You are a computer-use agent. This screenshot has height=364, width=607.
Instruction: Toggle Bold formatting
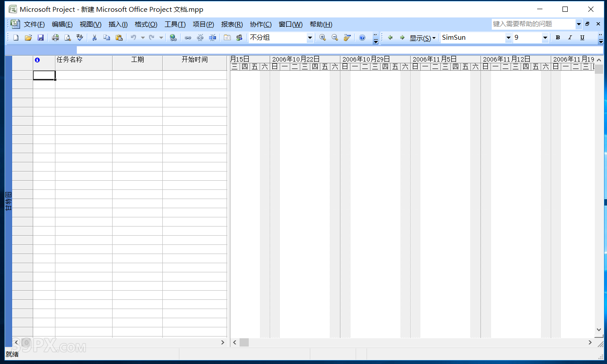(558, 38)
